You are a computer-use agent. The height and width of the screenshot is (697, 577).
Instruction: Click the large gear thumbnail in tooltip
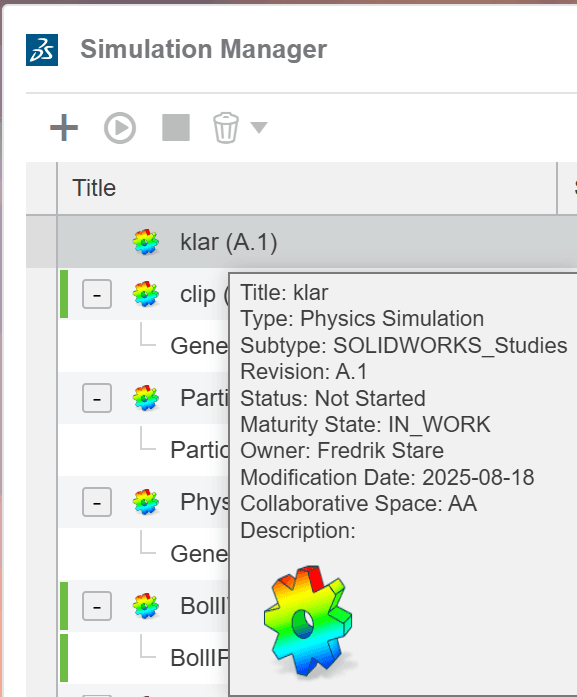309,621
